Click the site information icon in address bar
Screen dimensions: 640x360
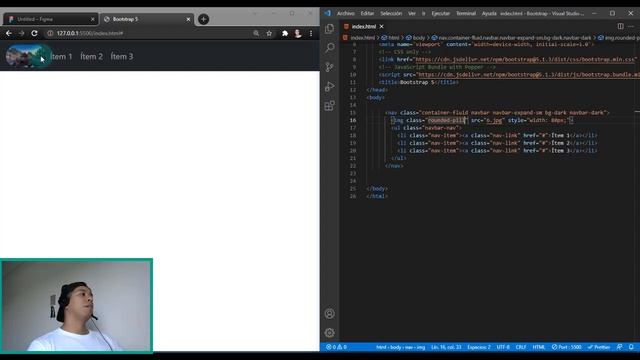(x=50, y=33)
